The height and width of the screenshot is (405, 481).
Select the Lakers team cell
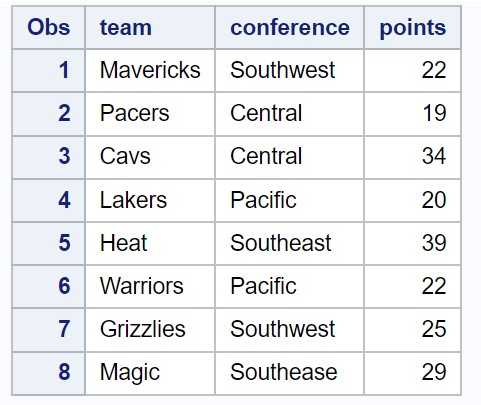[150, 200]
